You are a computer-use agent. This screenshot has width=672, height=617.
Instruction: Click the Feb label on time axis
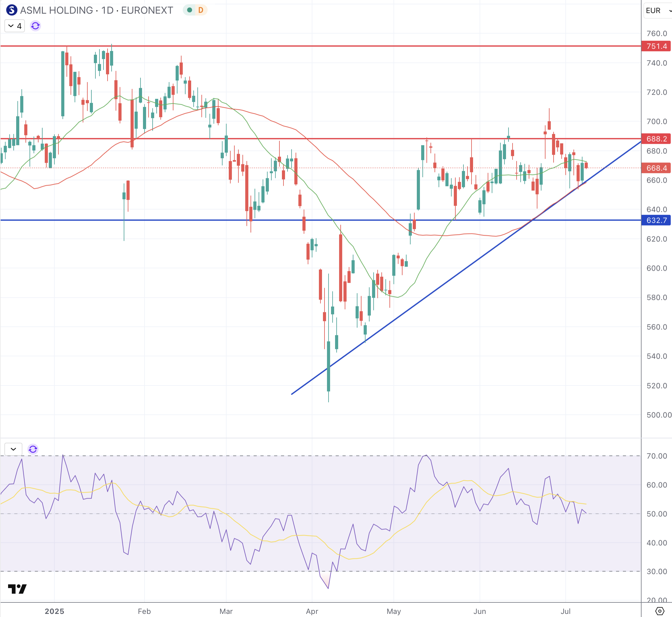tap(144, 611)
